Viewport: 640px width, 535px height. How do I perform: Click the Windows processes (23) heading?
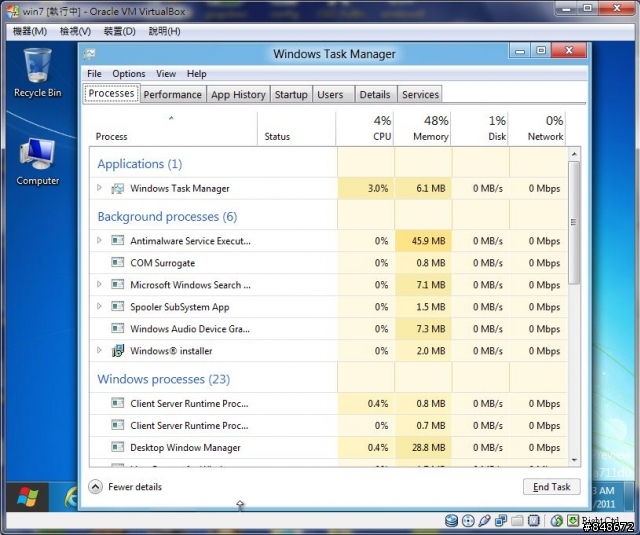(x=164, y=380)
